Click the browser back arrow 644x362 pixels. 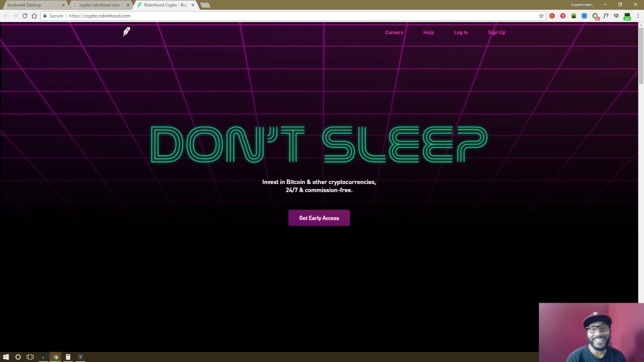(6, 16)
